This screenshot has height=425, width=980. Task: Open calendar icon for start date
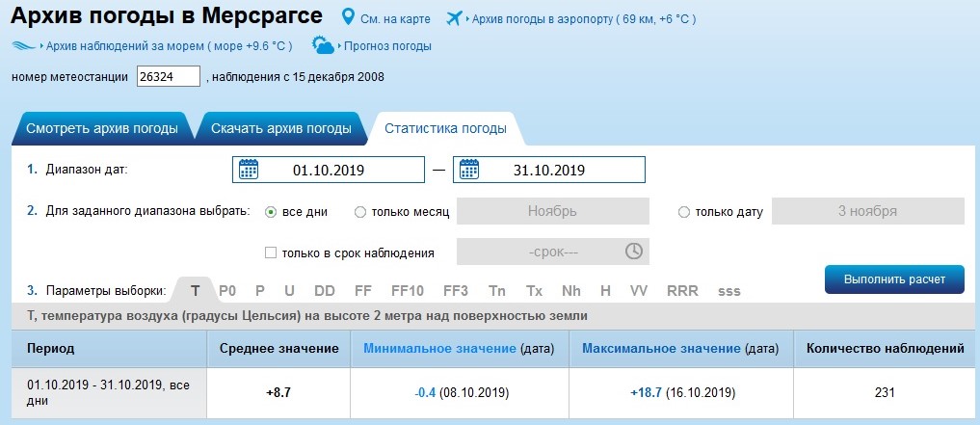click(x=248, y=170)
